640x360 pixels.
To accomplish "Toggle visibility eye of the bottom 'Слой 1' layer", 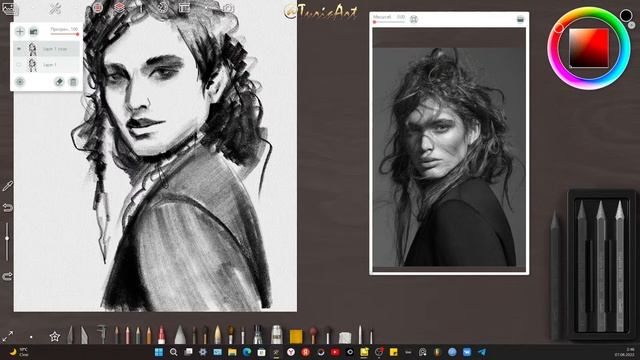I will click(19, 64).
